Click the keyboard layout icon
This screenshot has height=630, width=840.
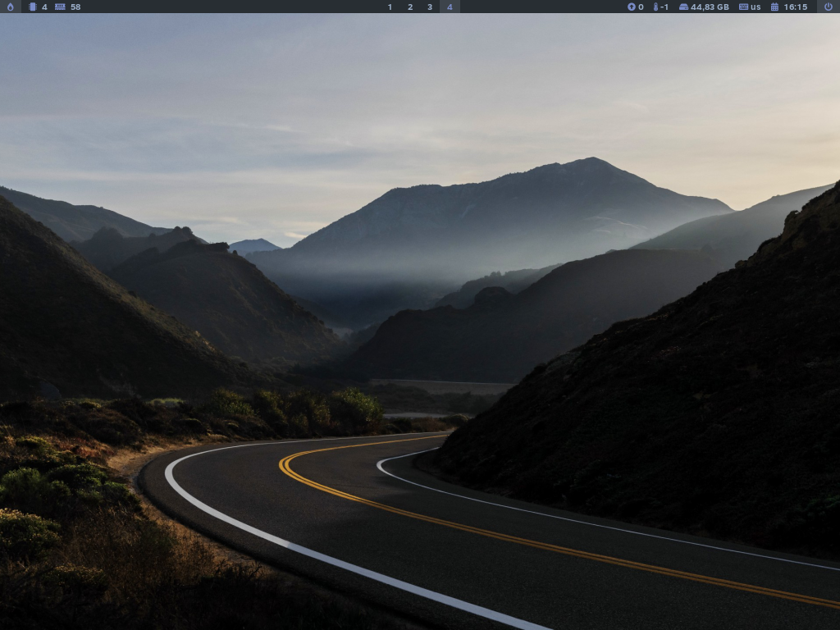[743, 7]
